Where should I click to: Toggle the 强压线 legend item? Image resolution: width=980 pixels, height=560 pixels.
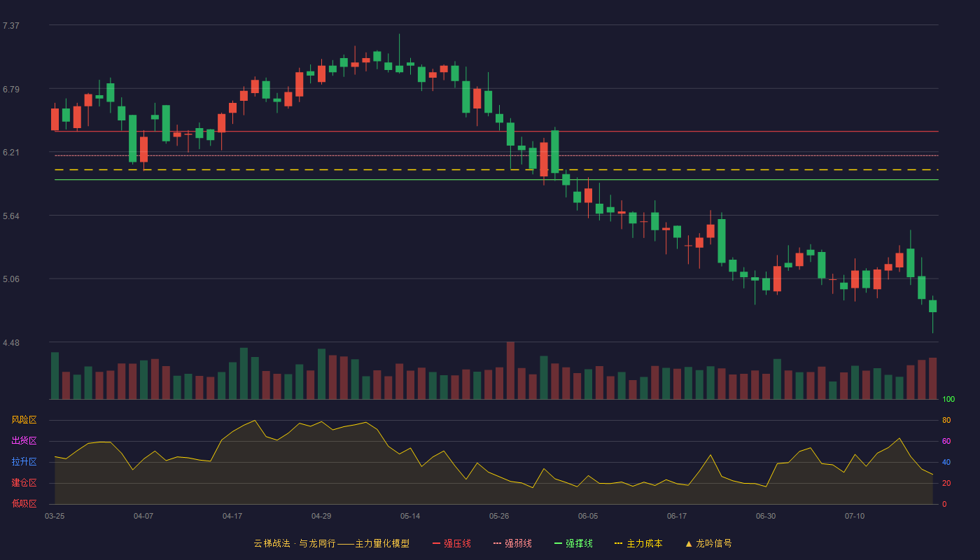451,543
